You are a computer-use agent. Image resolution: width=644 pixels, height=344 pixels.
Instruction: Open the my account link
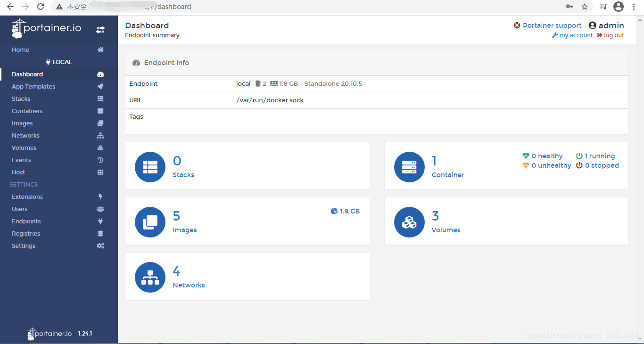[573, 35]
